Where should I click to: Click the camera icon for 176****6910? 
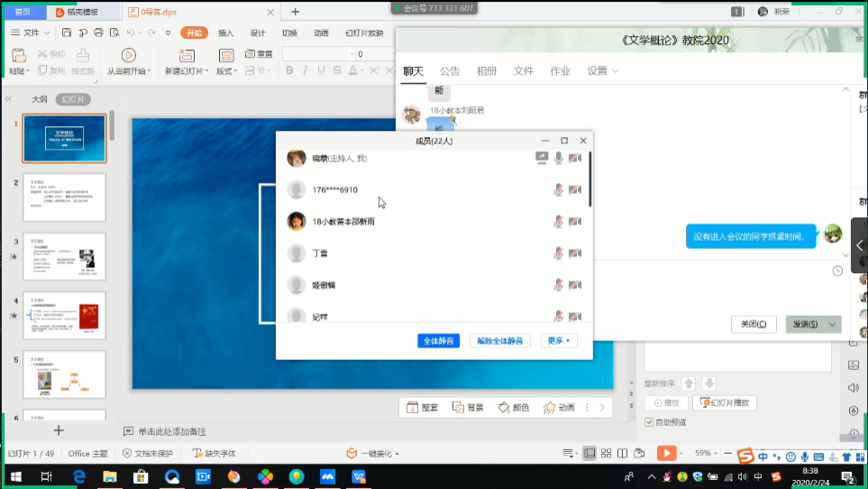(x=575, y=189)
